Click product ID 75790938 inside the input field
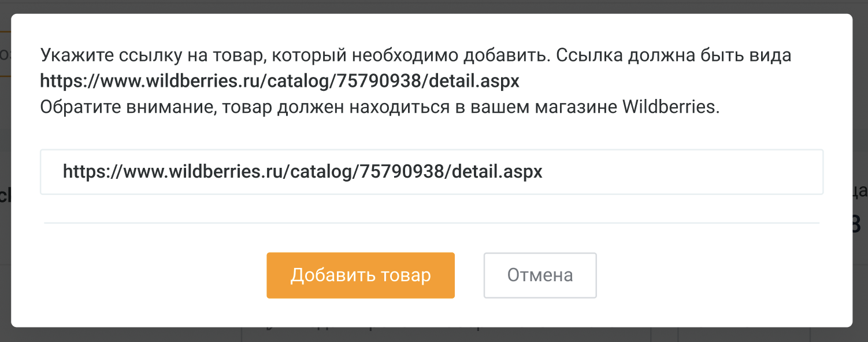868x342 pixels. click(402, 172)
